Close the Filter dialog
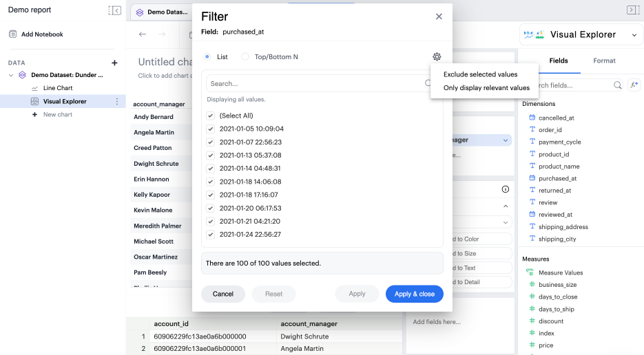Viewport: 644px width, 355px height. (x=439, y=17)
